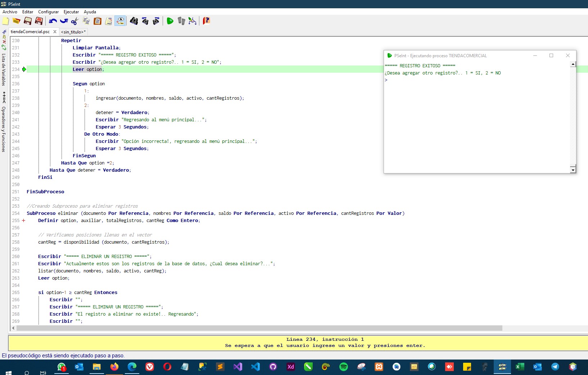This screenshot has width=588, height=375.
Task: Click the find next binoculars icon
Action: click(156, 21)
